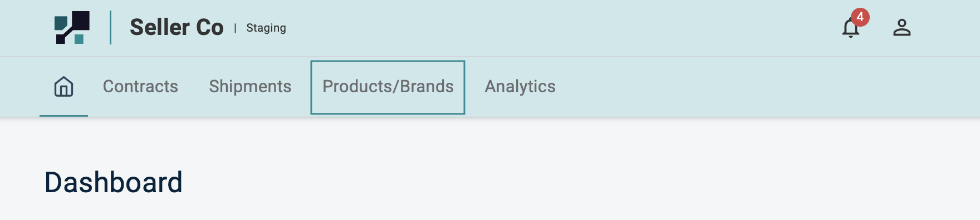This screenshot has width=980, height=220.
Task: Click the Dashboard page heading
Action: click(114, 182)
